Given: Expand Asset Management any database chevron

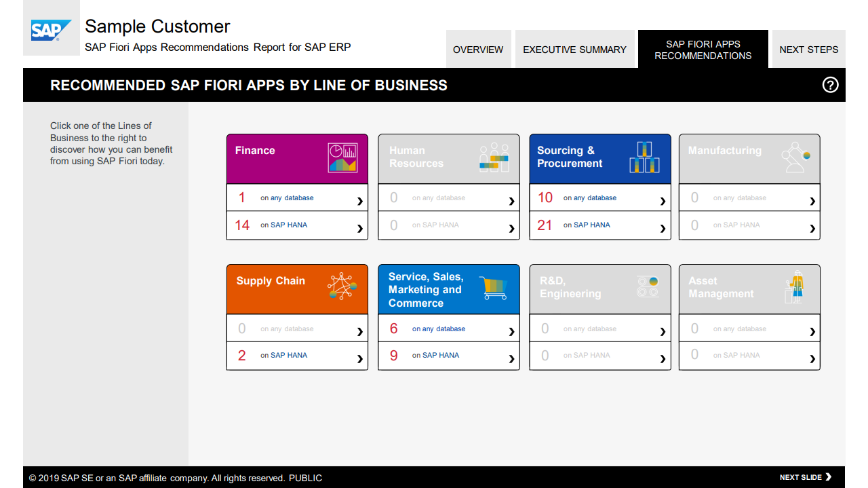Looking at the screenshot, I should click(x=812, y=332).
